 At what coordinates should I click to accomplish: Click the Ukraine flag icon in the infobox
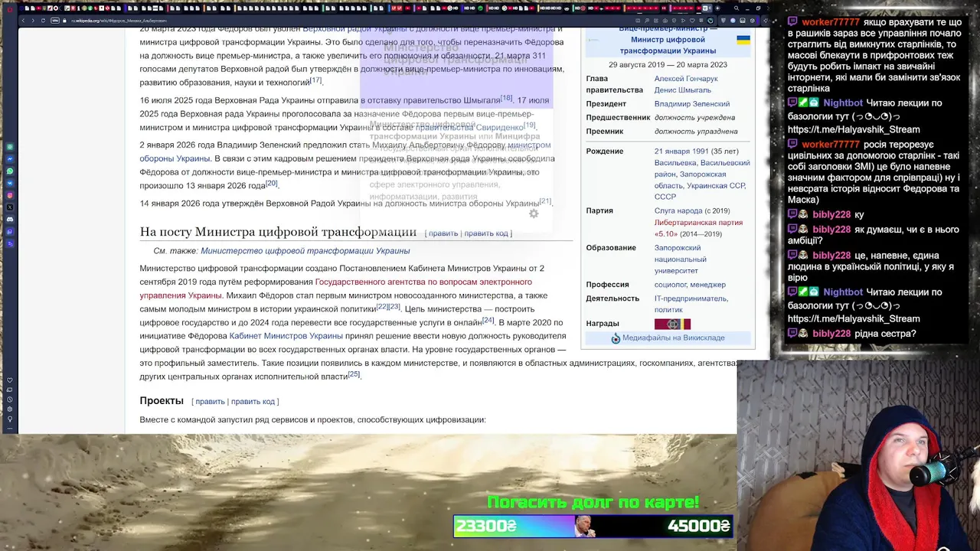(743, 40)
